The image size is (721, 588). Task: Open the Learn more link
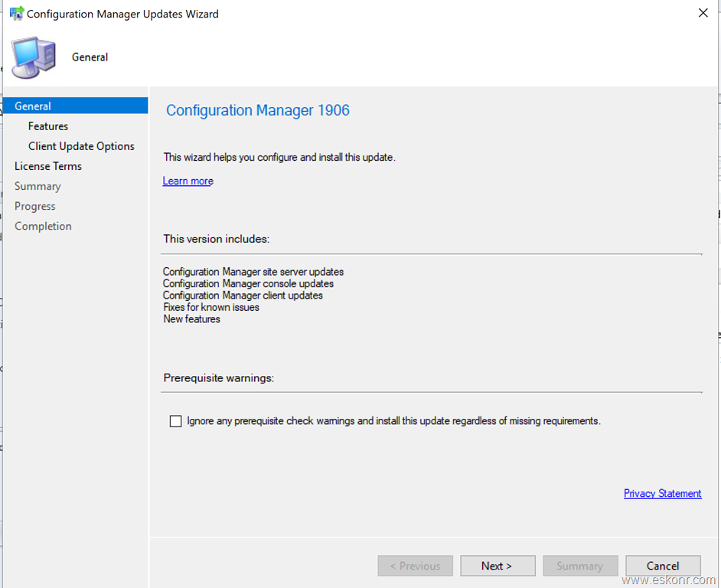pos(188,181)
